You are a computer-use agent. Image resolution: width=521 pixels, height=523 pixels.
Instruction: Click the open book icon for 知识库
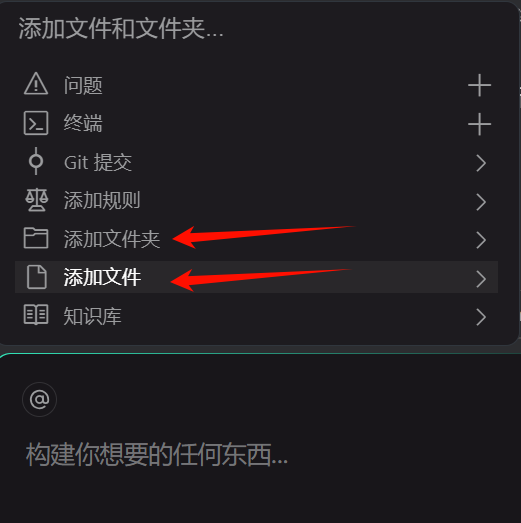(x=36, y=315)
